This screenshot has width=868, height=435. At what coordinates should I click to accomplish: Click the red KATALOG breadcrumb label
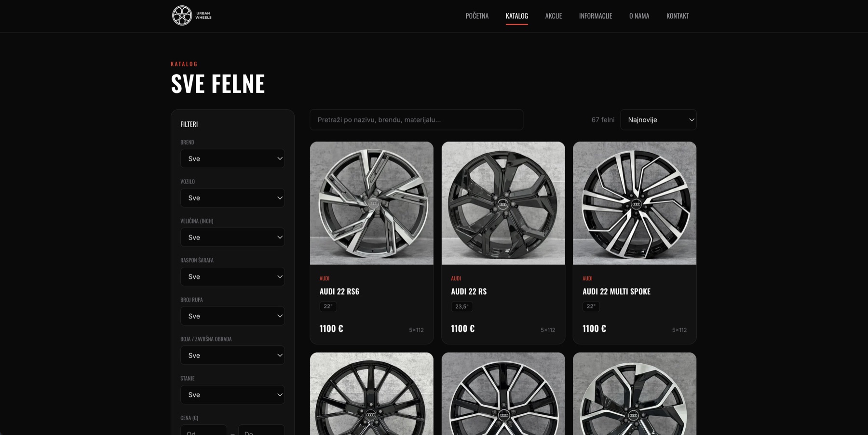click(184, 64)
